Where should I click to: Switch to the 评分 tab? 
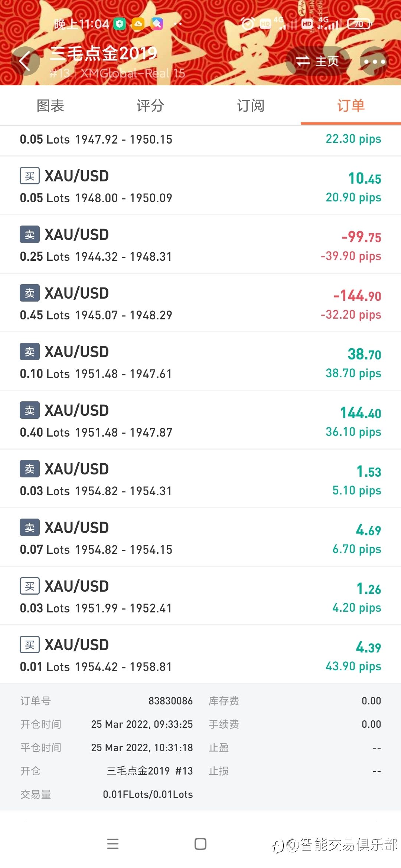[150, 106]
